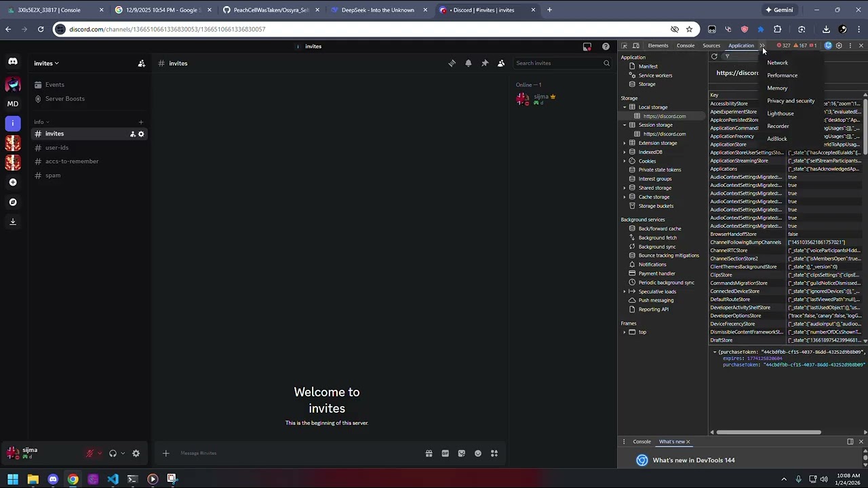Open Discord Help question mark icon
The height and width of the screenshot is (488, 868).
coord(606,47)
